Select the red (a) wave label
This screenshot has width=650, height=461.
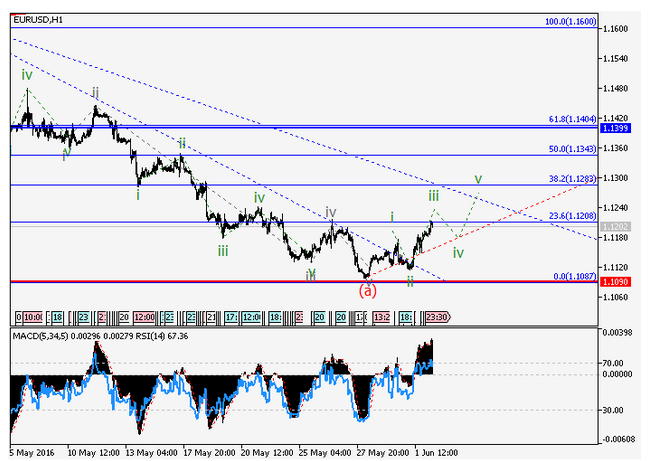click(x=367, y=290)
